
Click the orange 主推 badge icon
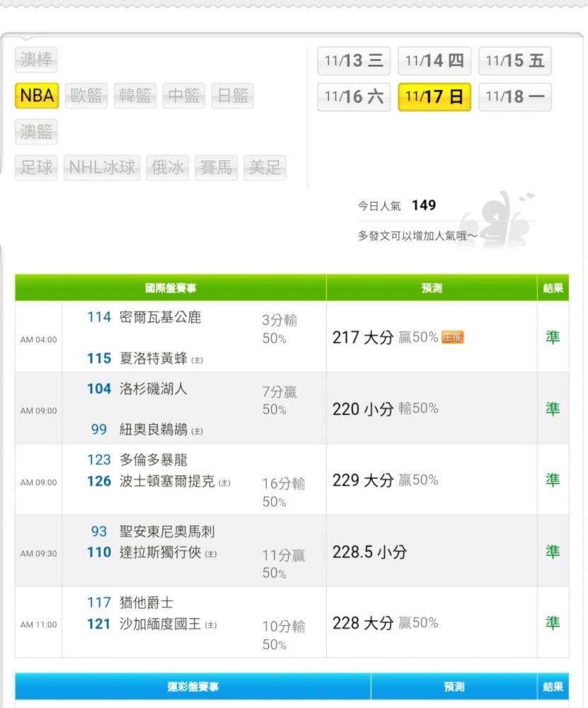[x=453, y=337]
